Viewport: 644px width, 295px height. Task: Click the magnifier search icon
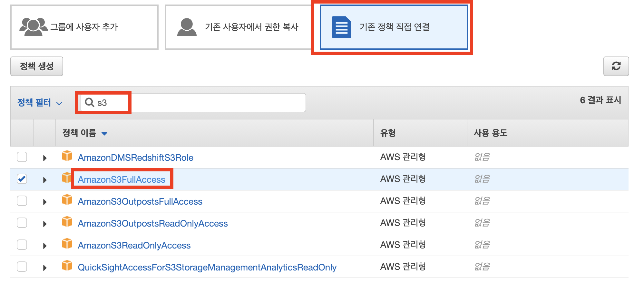(x=89, y=102)
